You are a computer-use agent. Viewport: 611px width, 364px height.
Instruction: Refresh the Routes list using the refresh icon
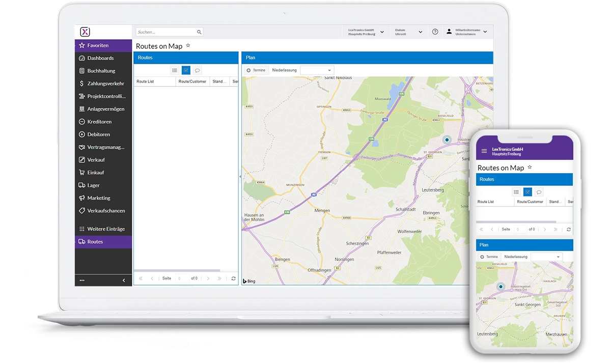234,278
